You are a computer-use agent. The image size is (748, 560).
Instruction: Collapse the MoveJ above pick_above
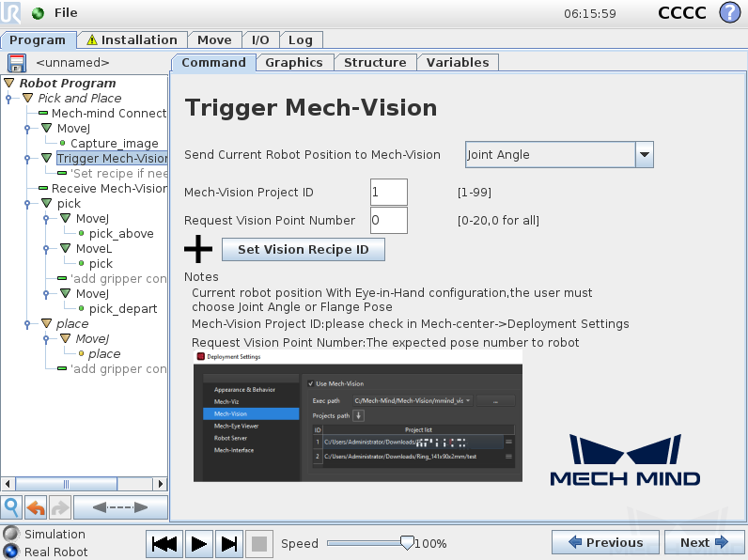coord(66,218)
